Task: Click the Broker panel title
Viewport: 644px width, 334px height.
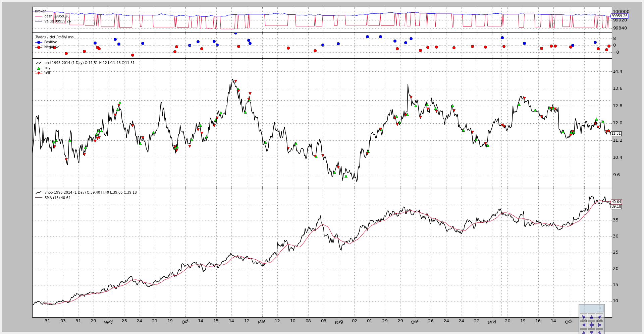Action: tap(40, 11)
